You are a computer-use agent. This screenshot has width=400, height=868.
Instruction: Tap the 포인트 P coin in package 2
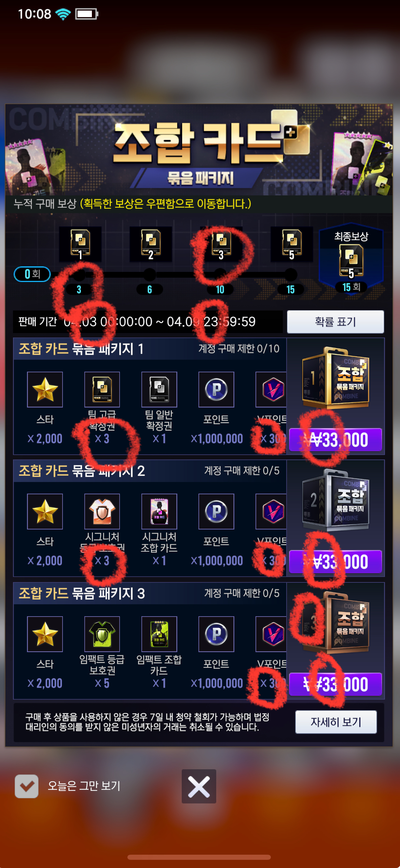click(216, 511)
